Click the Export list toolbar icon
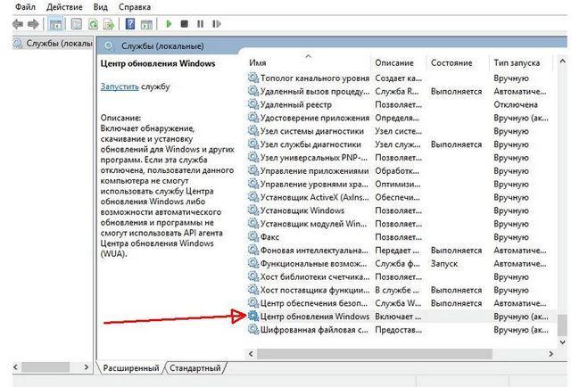 point(109,24)
